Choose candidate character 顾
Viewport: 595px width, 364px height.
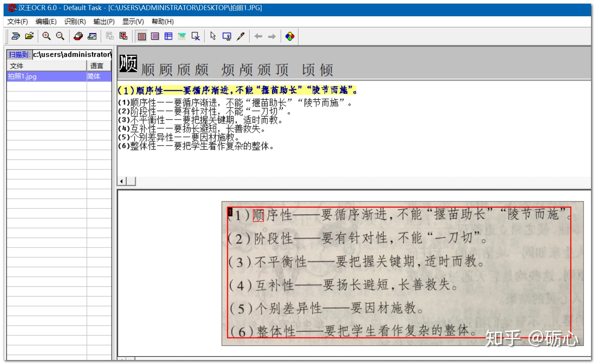pyautogui.click(x=166, y=70)
